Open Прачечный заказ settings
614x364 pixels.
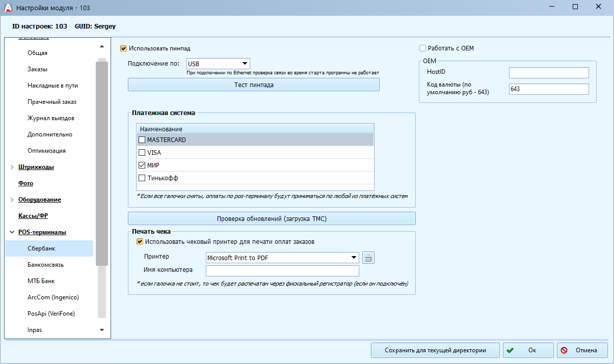[51, 102]
